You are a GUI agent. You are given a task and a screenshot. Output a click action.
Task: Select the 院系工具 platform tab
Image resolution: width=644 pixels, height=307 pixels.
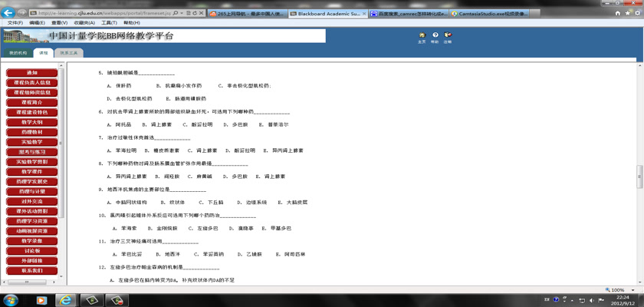68,53
